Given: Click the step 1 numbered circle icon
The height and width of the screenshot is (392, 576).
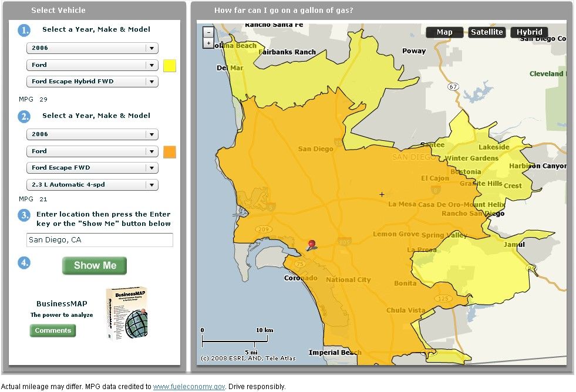Looking at the screenshot, I should click(x=24, y=30).
